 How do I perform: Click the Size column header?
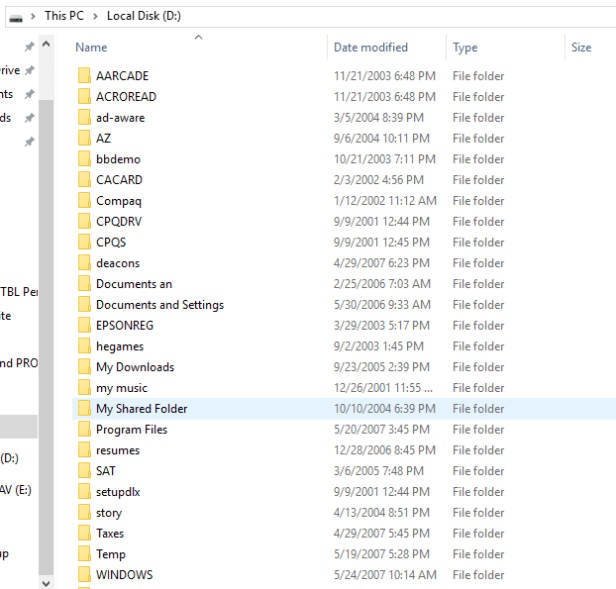pos(581,47)
